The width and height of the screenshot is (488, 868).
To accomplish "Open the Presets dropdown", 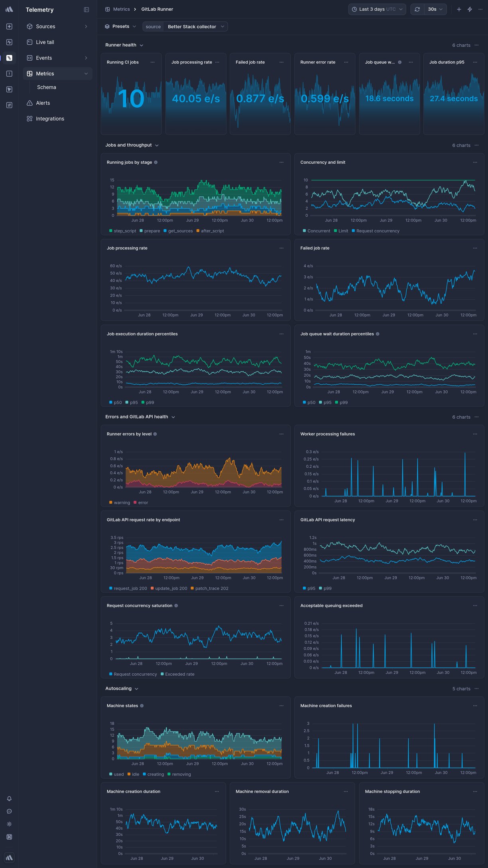I will pyautogui.click(x=120, y=26).
